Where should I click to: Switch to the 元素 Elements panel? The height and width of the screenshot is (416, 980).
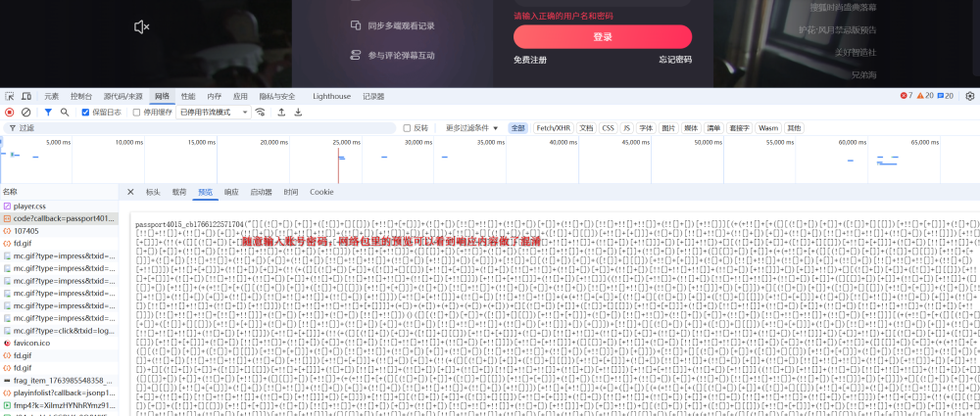(51, 96)
